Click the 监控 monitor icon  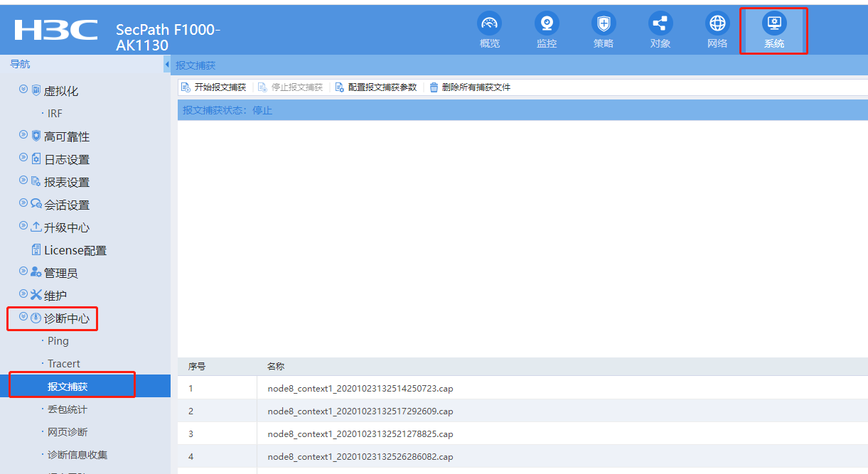pos(547,24)
